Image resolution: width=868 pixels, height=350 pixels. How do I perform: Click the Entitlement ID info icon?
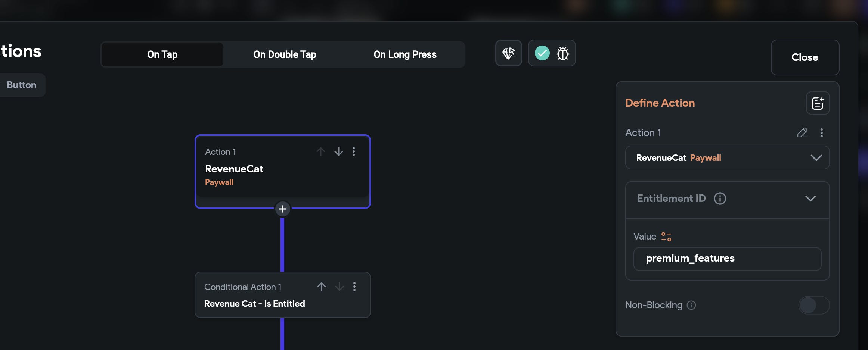pos(720,199)
